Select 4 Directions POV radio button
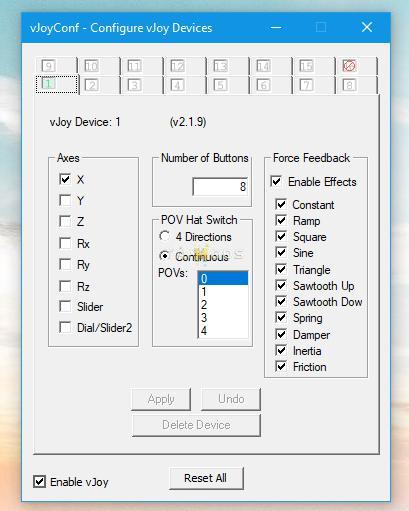The width and height of the screenshot is (409, 511). [164, 236]
